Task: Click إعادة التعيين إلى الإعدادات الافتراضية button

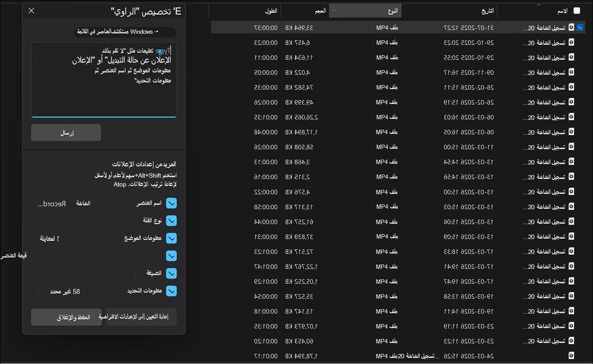Action: tap(141, 317)
